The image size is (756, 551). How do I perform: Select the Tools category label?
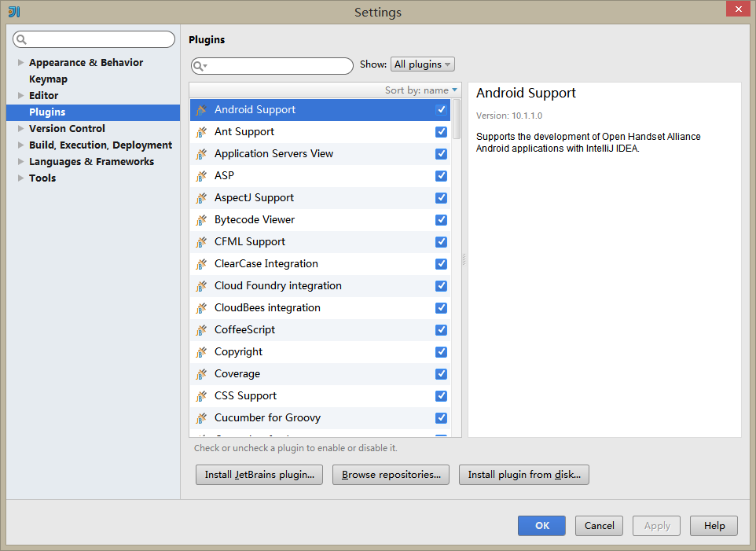pos(42,178)
